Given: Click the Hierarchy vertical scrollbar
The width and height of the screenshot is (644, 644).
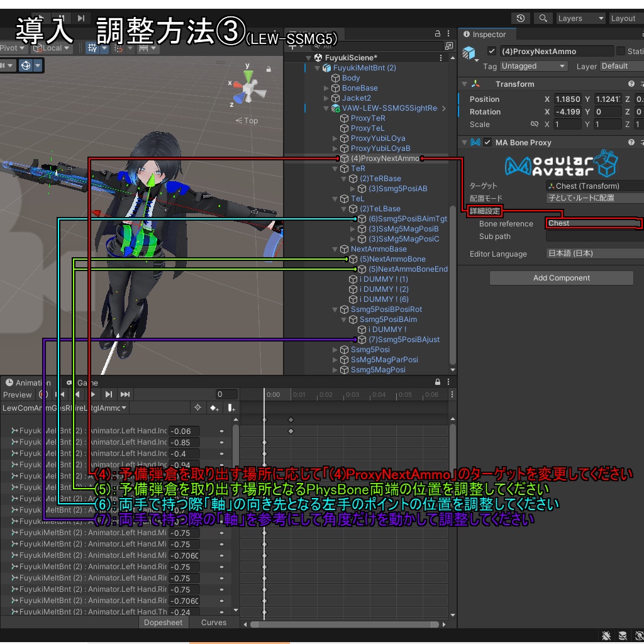Looking at the screenshot, I should tap(452, 284).
